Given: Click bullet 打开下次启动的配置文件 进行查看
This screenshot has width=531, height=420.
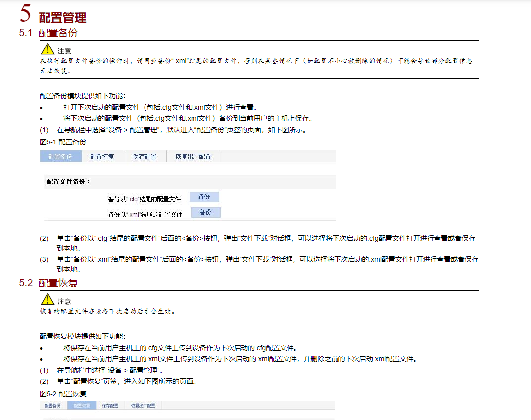Looking at the screenshot, I should pyautogui.click(x=160, y=108).
